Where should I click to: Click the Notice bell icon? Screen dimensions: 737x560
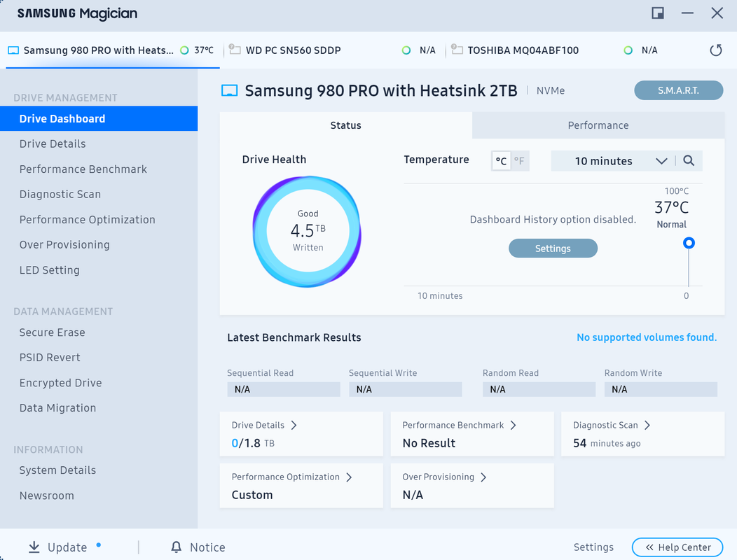pyautogui.click(x=177, y=547)
